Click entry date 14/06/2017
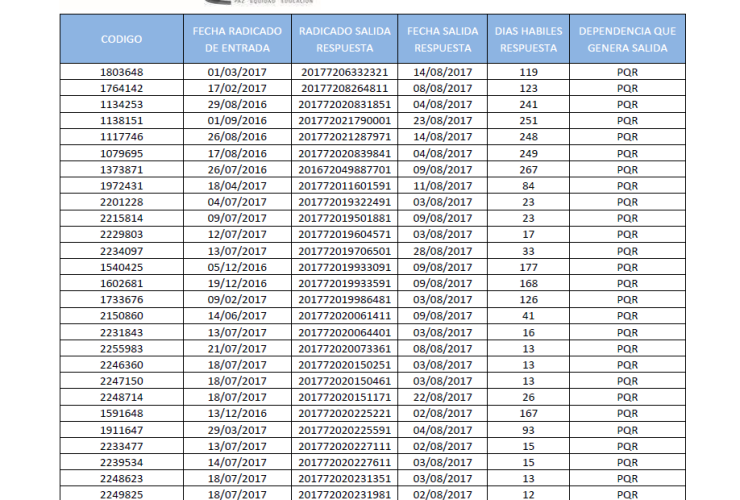 [237, 315]
